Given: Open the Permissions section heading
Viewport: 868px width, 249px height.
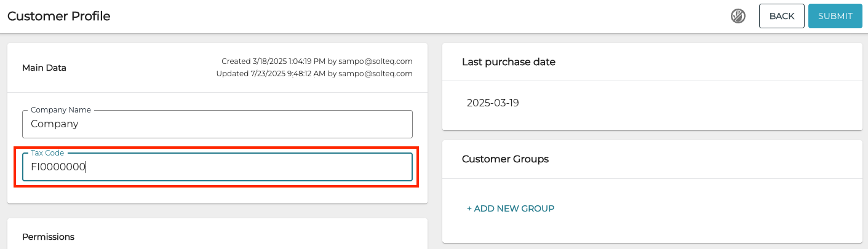Looking at the screenshot, I should coord(48,237).
